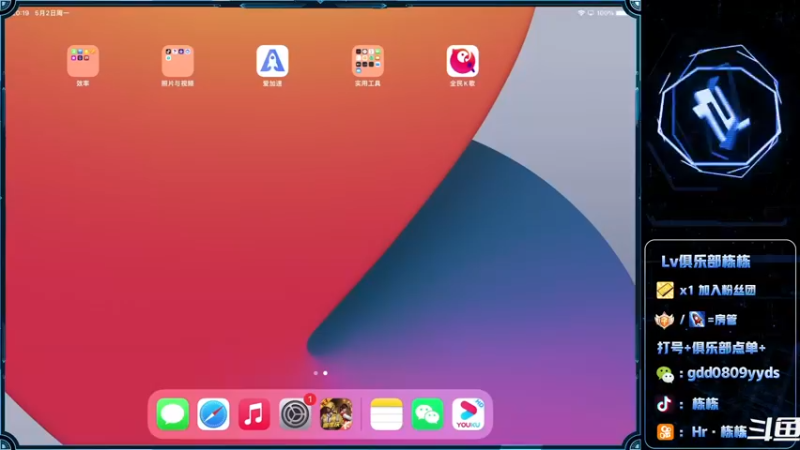Click the yellow ticket icon beside x1

(665, 290)
